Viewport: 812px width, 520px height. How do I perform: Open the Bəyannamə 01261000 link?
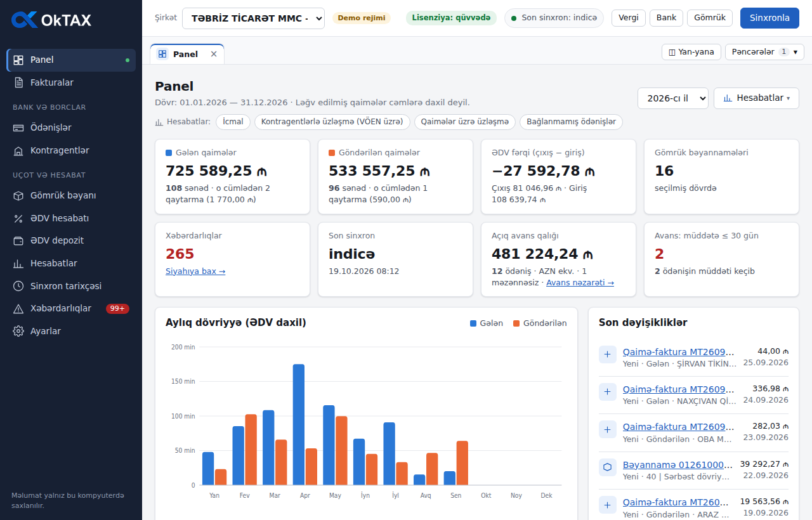click(678, 465)
